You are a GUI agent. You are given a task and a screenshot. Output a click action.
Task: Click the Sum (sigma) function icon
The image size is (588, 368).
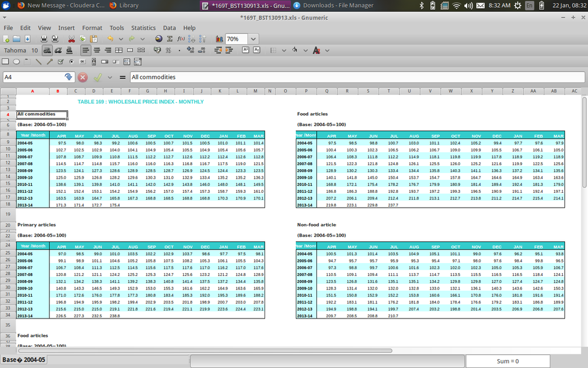[170, 39]
